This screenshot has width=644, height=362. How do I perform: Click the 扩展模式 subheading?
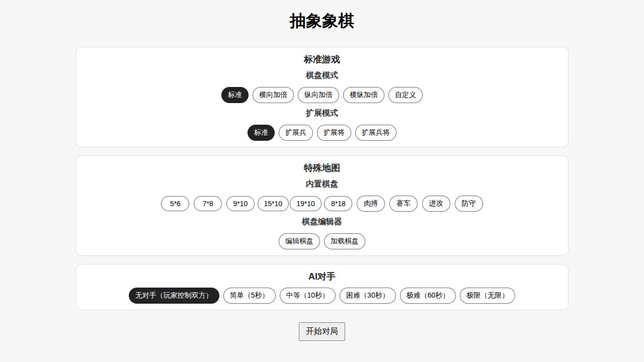[x=322, y=113]
